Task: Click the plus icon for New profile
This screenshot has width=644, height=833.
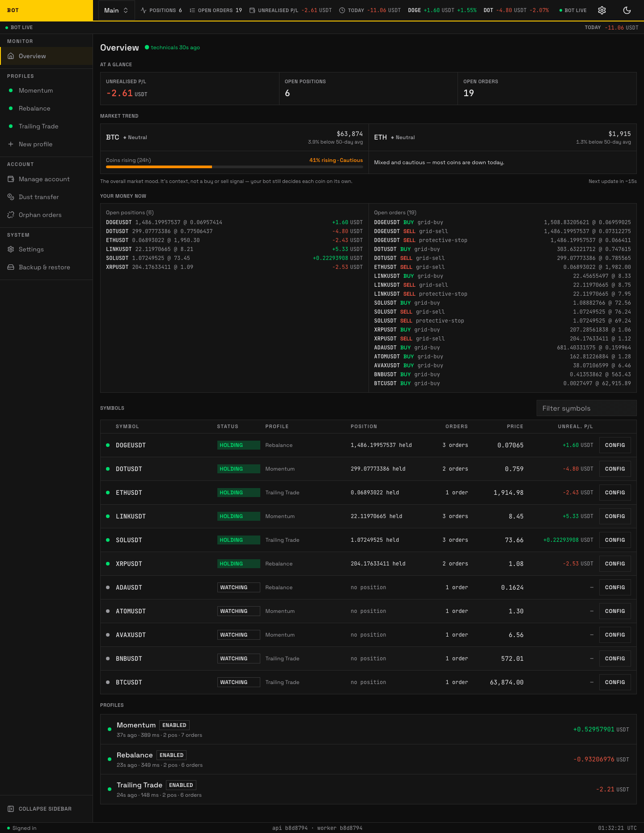Action: pos(11,144)
